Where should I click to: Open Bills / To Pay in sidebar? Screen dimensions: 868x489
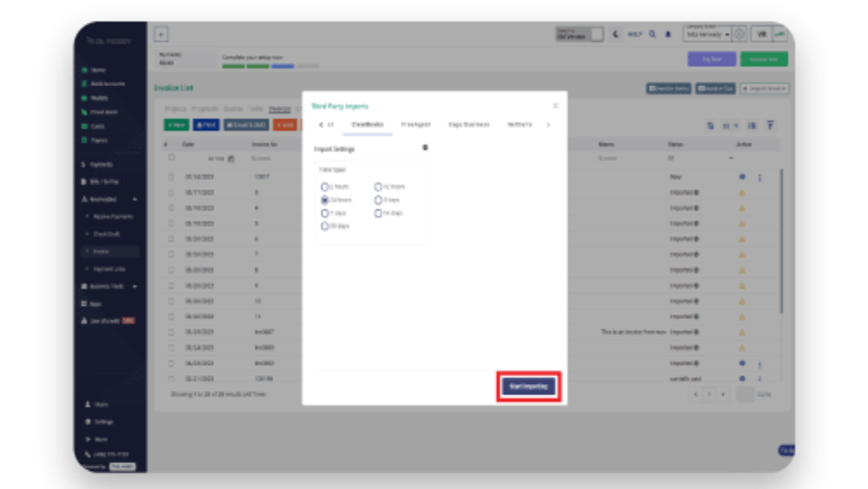[x=100, y=182]
